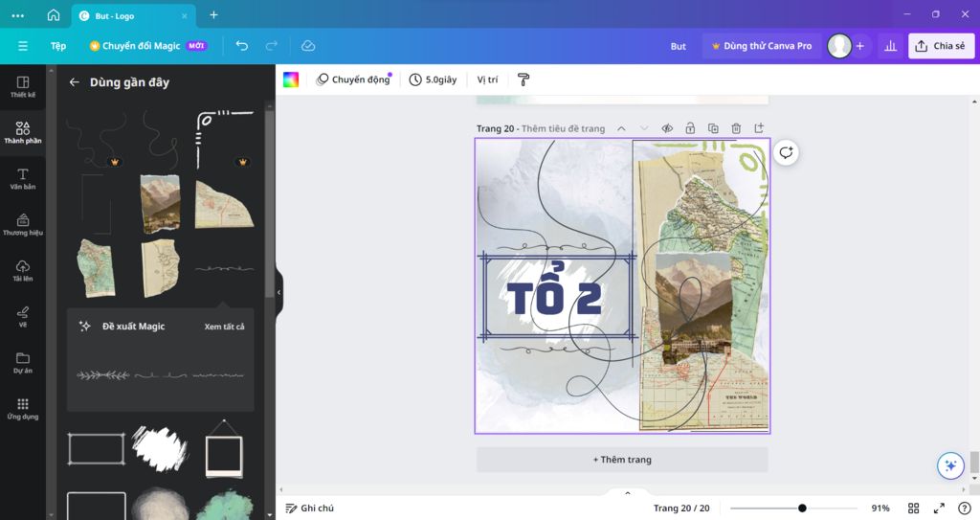980x520 pixels.
Task: Open Chuyển đổi Magic menu
Action: (148, 46)
